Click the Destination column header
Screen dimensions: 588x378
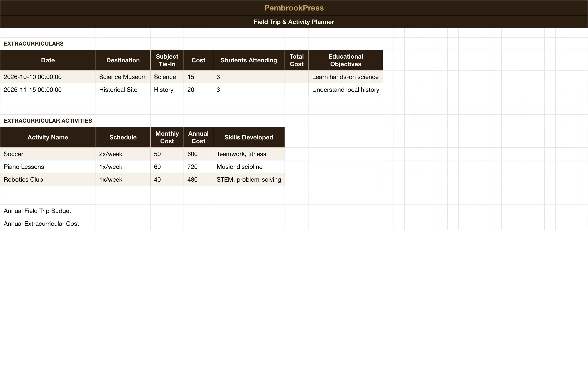coord(123,60)
